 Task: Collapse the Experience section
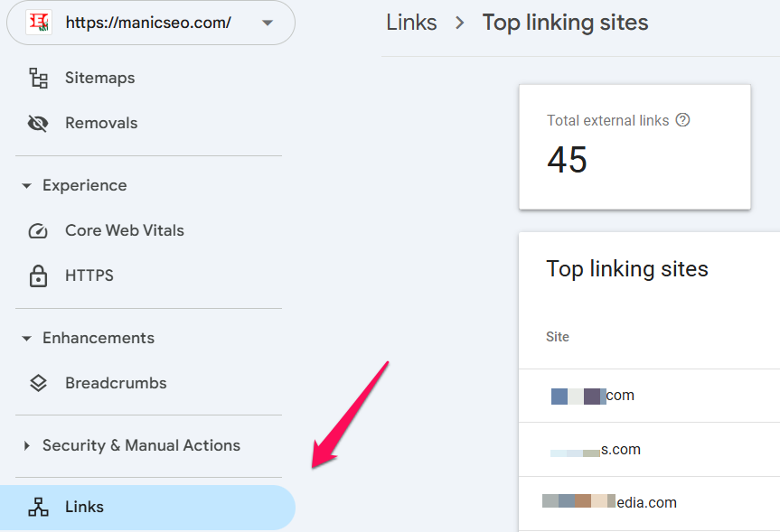point(27,186)
